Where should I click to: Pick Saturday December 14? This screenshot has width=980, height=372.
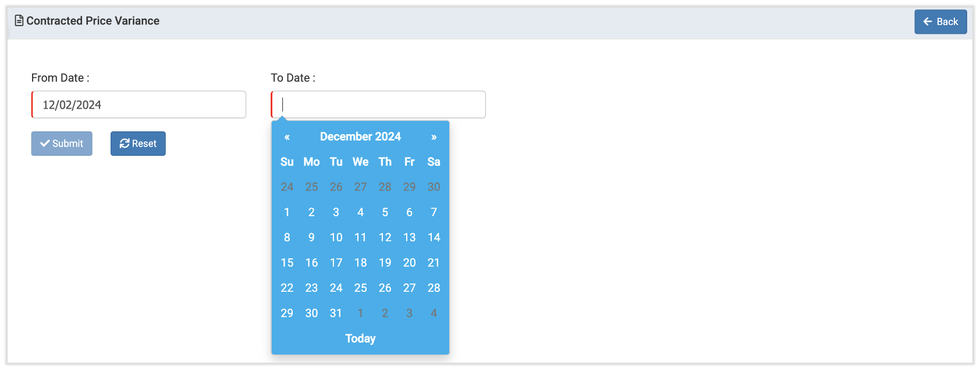point(434,237)
